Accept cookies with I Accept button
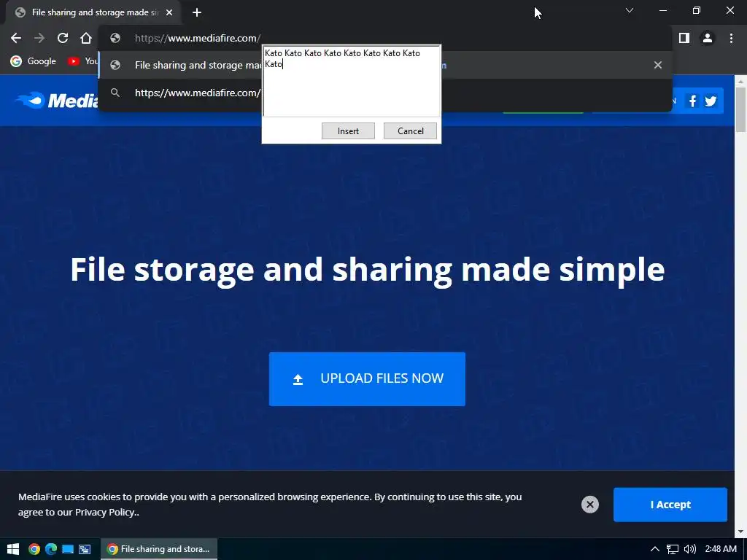The image size is (747, 560). [x=670, y=505]
